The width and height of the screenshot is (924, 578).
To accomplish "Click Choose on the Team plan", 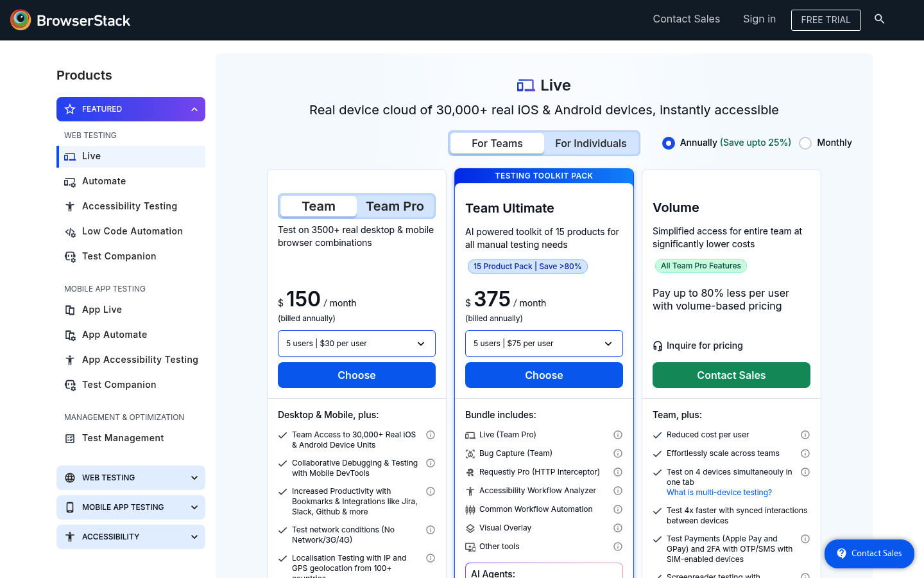I will pos(357,375).
